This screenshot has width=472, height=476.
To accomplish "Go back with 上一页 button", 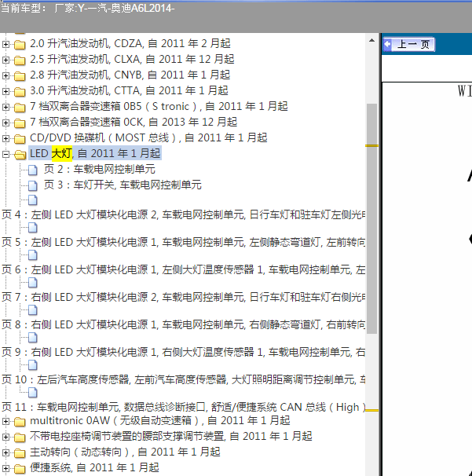I will pyautogui.click(x=408, y=44).
